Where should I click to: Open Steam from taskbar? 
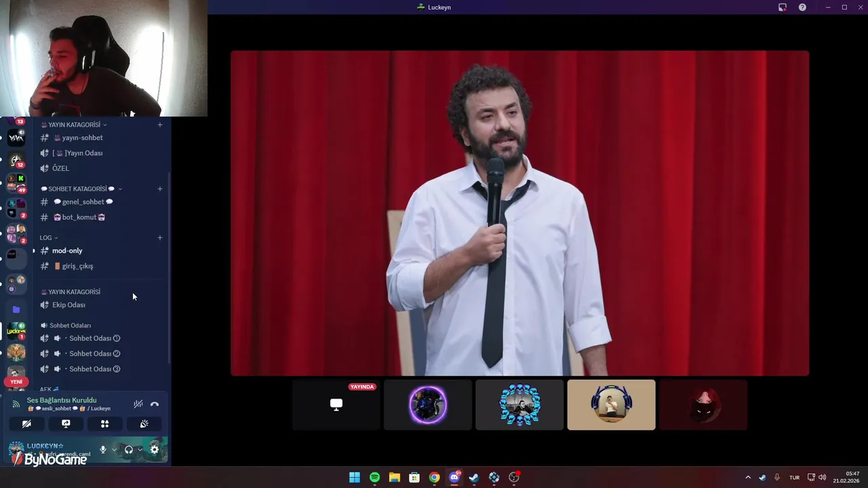click(x=474, y=477)
